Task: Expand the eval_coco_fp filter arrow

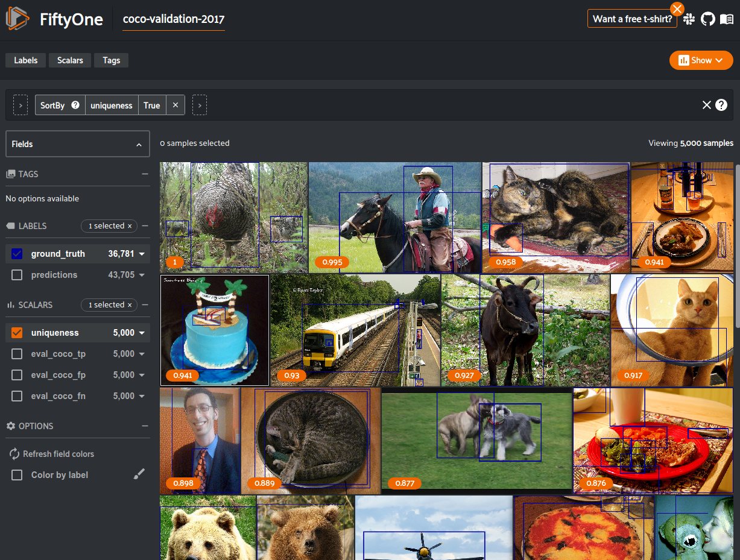Action: (142, 376)
